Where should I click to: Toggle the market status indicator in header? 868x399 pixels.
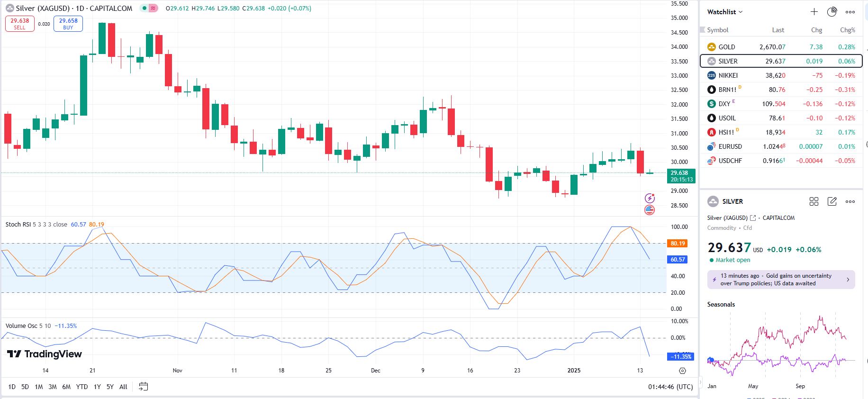(x=145, y=8)
